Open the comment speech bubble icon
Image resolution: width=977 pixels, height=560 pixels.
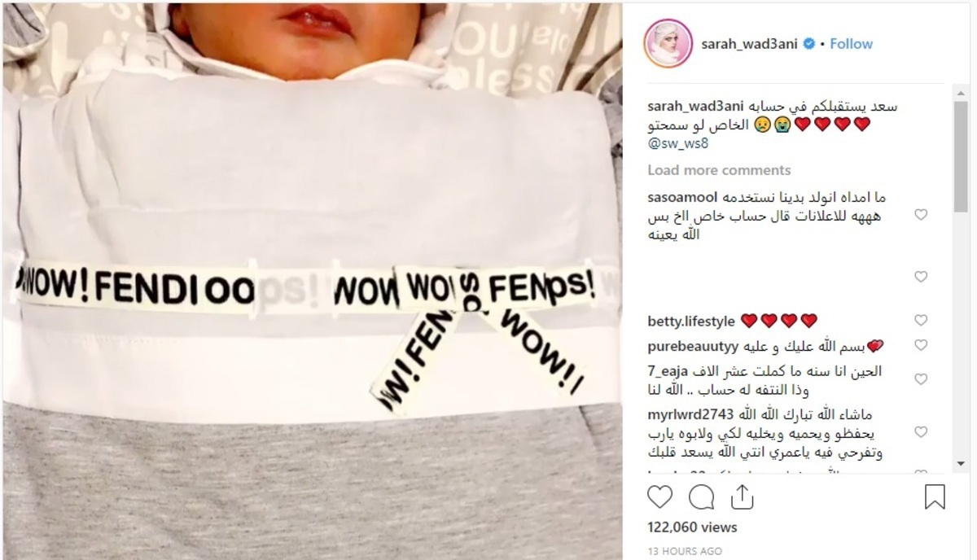coord(701,497)
